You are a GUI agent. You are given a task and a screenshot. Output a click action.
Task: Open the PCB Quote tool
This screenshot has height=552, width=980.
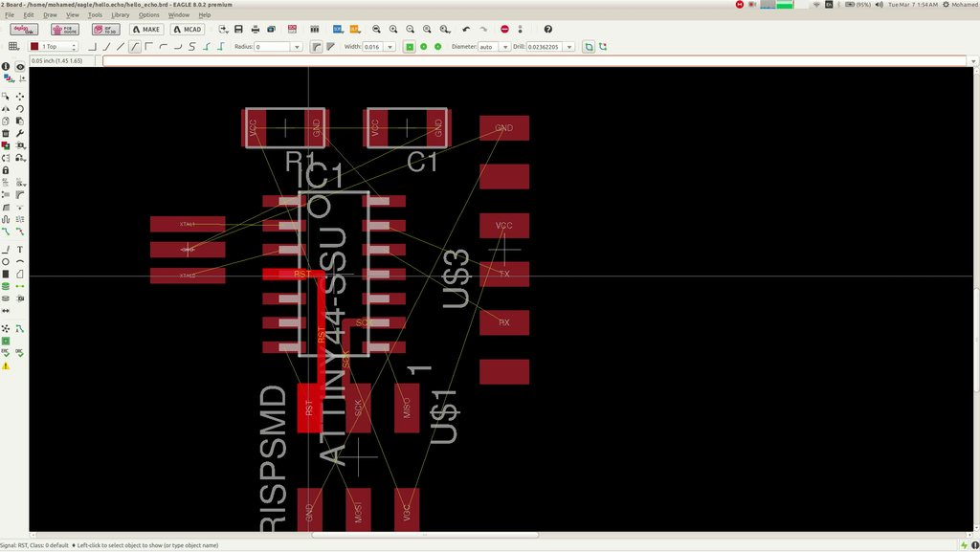point(65,30)
